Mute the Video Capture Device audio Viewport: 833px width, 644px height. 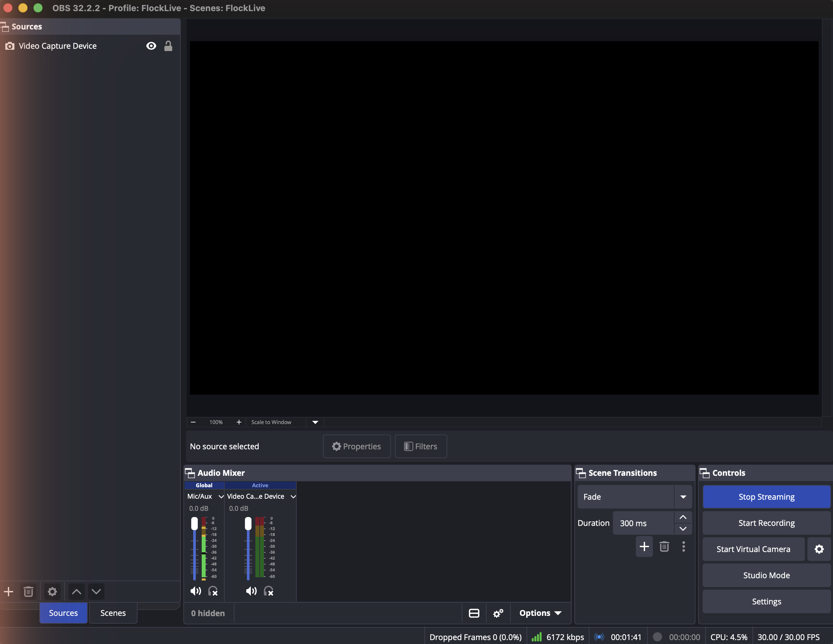pos(251,591)
